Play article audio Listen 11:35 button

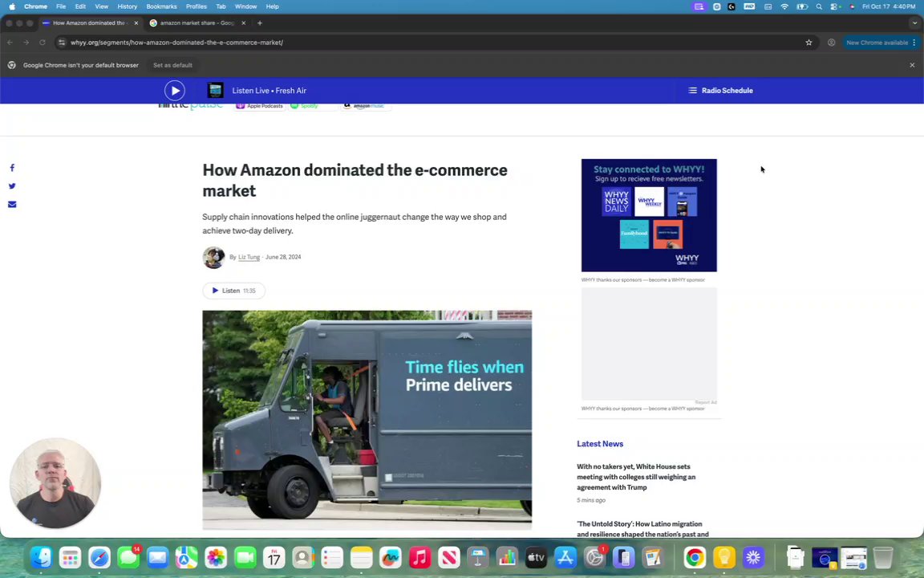pos(234,290)
